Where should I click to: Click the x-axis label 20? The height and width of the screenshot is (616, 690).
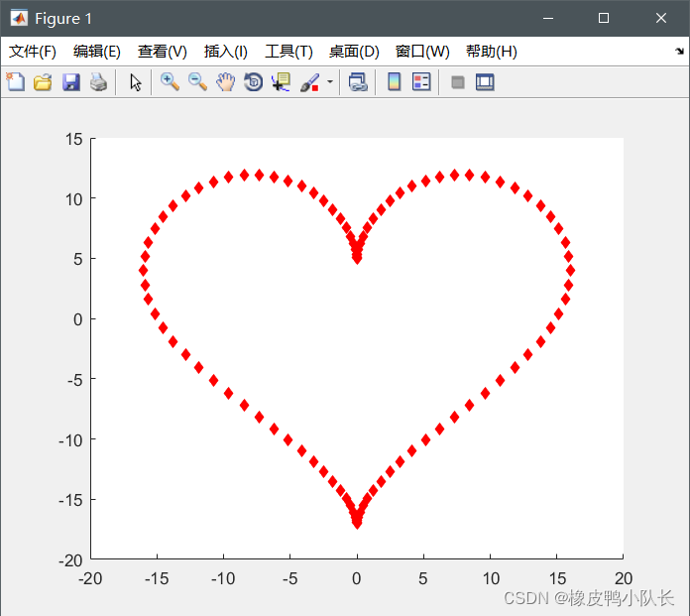[624, 578]
